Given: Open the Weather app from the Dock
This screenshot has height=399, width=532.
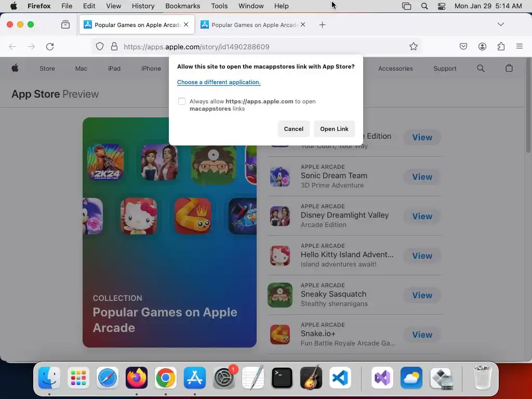Looking at the screenshot, I should 411,378.
